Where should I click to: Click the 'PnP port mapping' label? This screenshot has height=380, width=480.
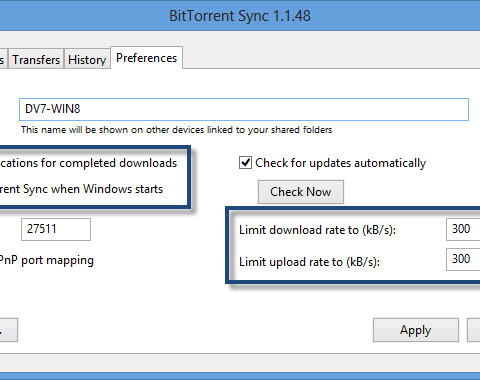(x=47, y=260)
